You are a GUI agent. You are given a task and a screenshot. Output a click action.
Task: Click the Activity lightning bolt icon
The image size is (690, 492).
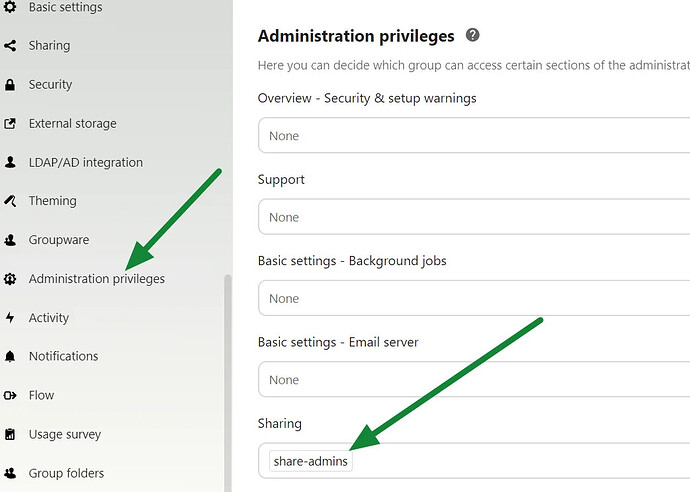[10, 318]
